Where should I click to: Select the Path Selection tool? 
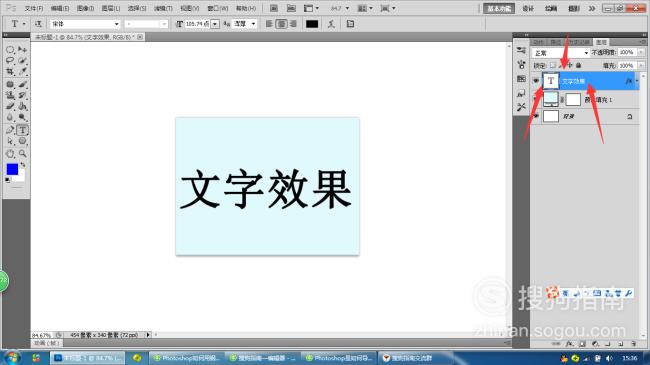click(x=10, y=141)
